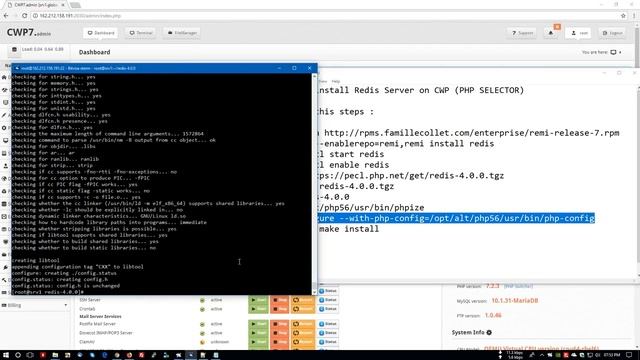The height and width of the screenshot is (360, 640).
Task: Open Cortana search circle in taskbar
Action: [18, 355]
